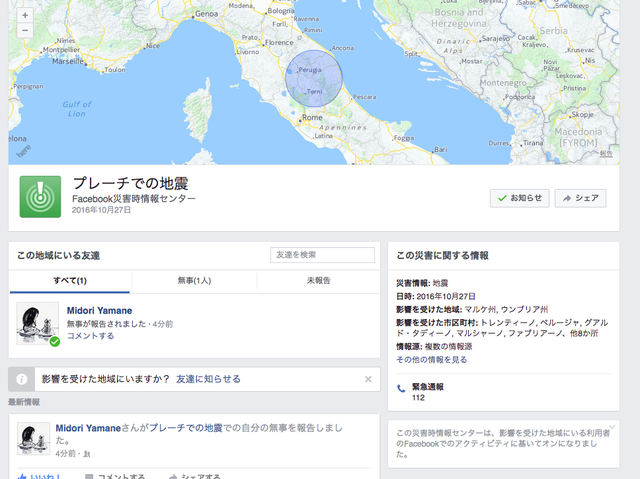Click 友達に知らせる link

coord(208,379)
